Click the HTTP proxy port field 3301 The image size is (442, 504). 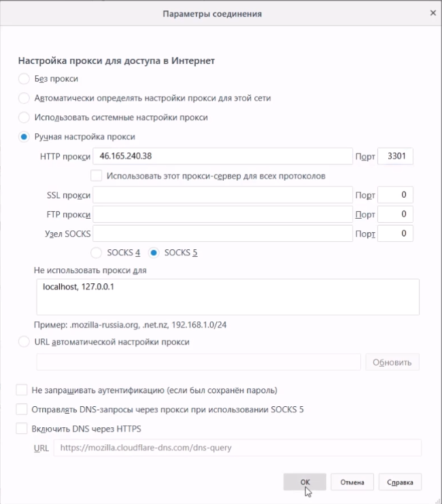point(395,156)
